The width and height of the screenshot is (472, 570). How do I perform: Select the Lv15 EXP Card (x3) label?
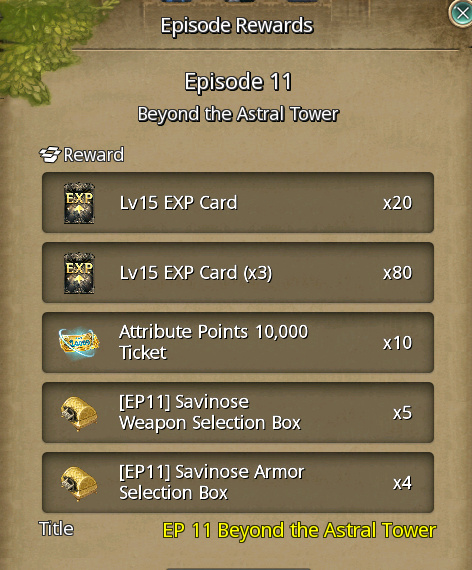[196, 273]
